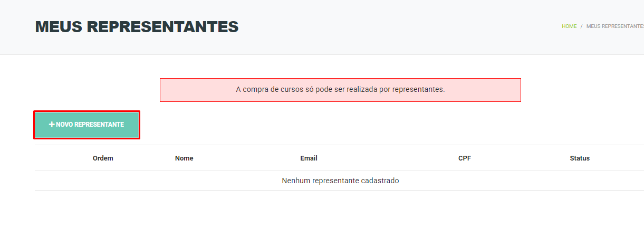Click the breadcrumb slash separator
Viewport: 644px width, 236px height.
point(582,26)
